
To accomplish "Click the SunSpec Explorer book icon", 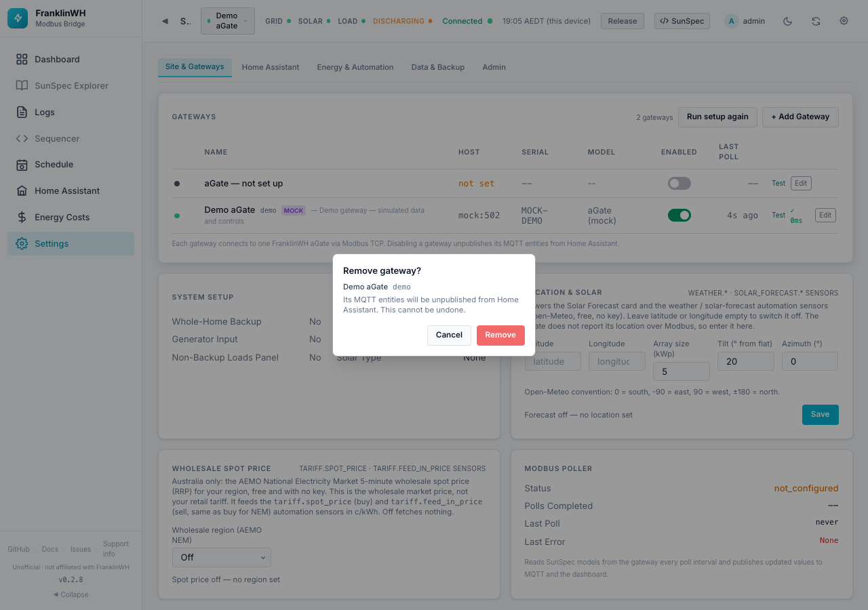I will pyautogui.click(x=22, y=85).
